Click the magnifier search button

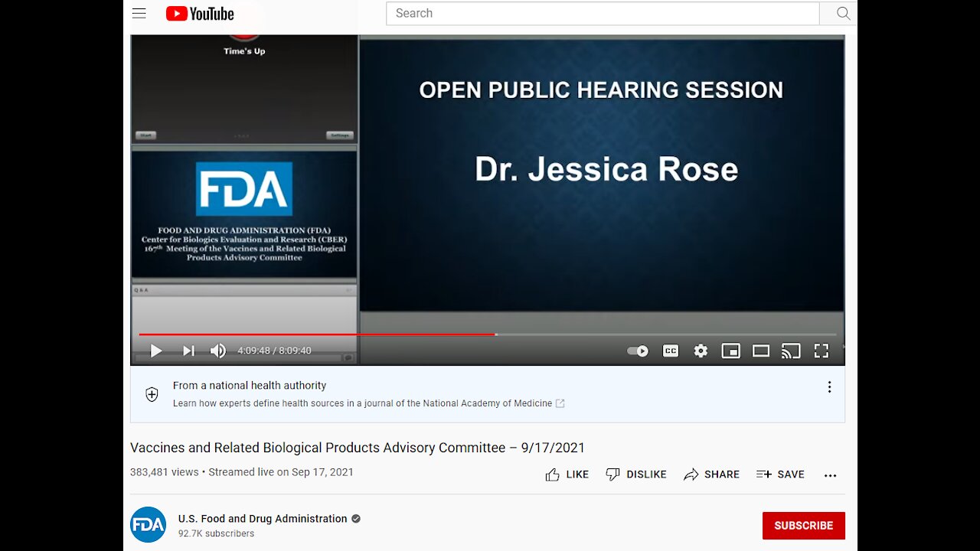(x=843, y=13)
